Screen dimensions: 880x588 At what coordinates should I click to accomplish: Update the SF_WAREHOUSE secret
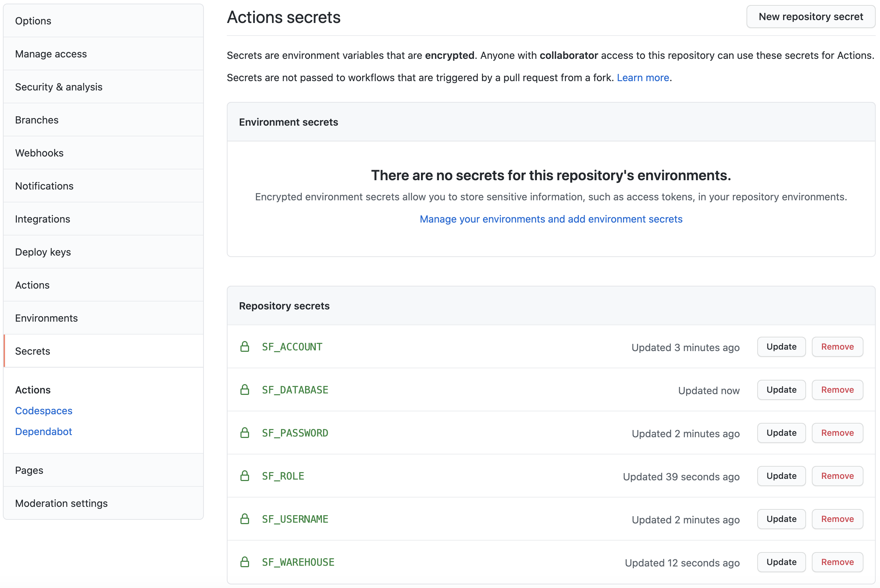781,562
